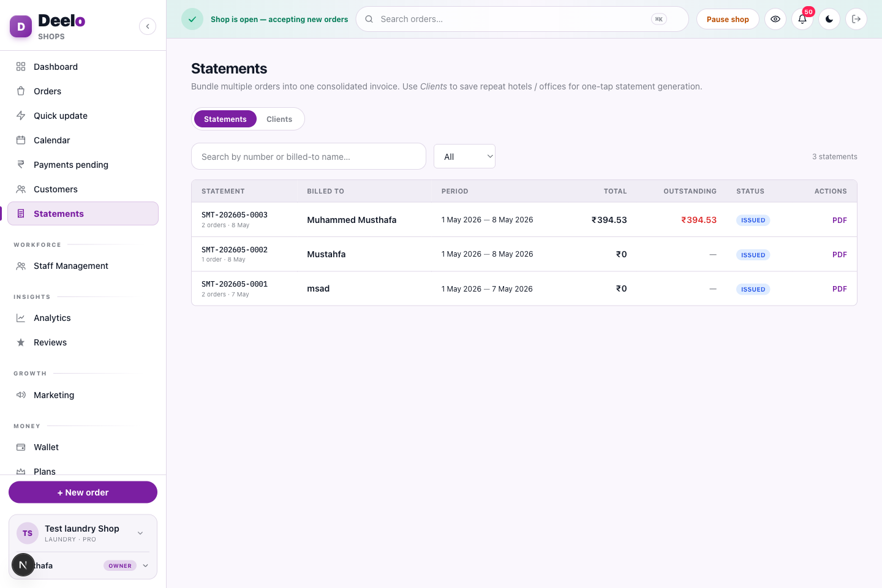The image size is (882, 588).
Task: Toggle the eye preview button in top bar
Action: click(x=775, y=19)
